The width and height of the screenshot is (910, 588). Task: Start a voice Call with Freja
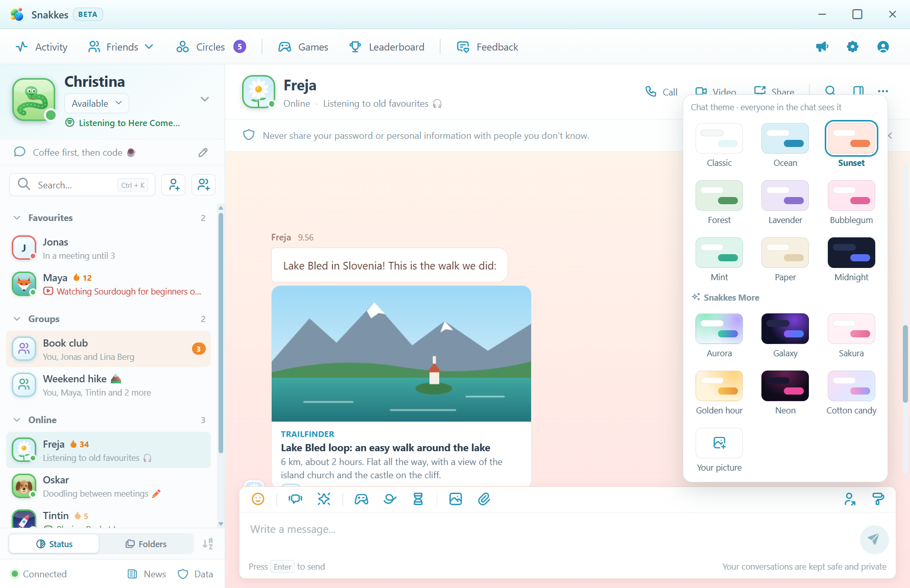pyautogui.click(x=661, y=92)
